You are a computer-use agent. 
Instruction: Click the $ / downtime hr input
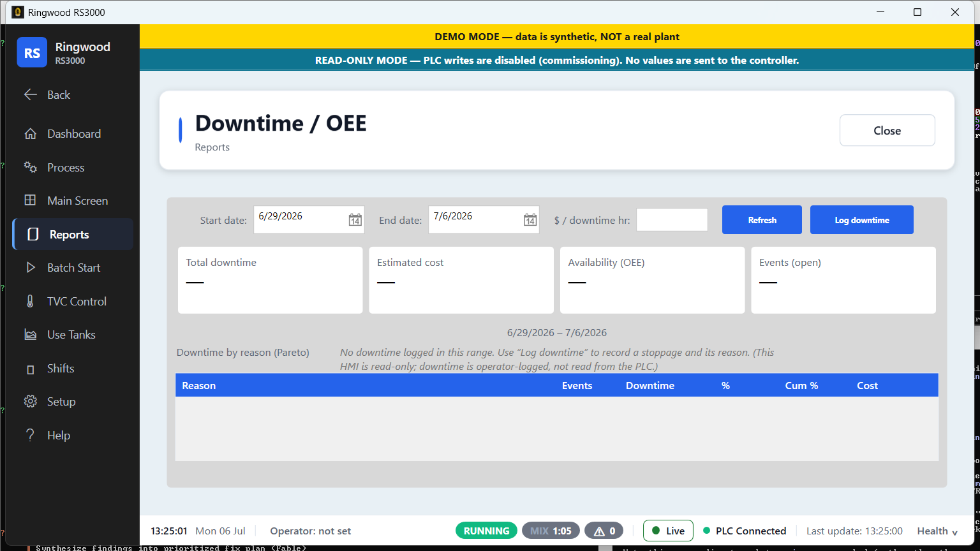[x=672, y=220]
